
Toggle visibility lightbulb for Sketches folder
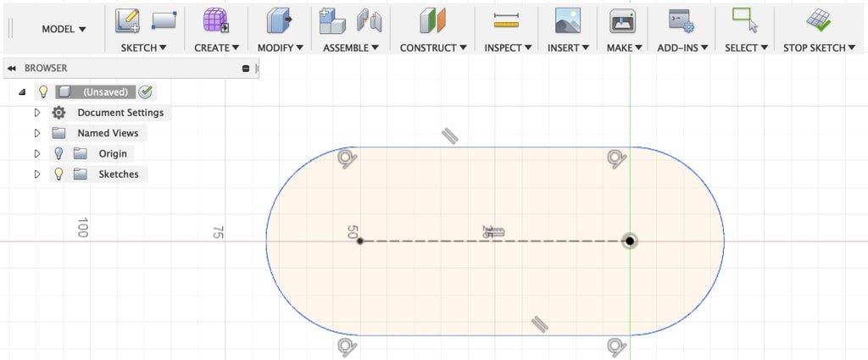coord(58,174)
